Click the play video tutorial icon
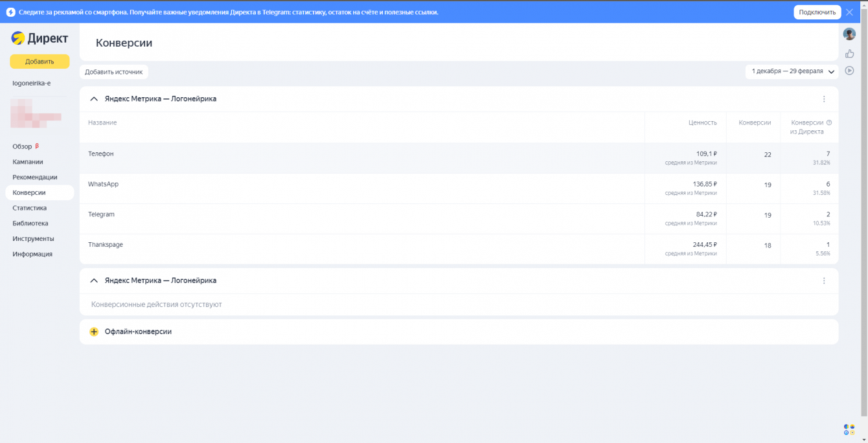 849,70
